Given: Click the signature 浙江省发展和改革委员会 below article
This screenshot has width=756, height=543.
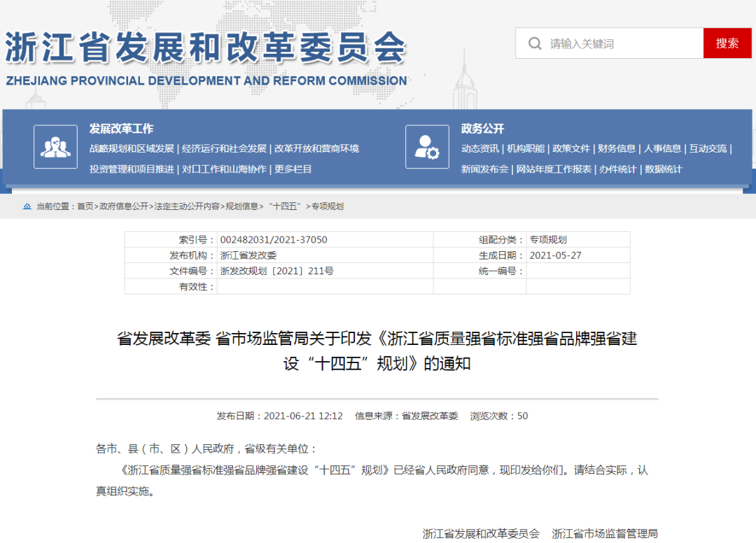Looking at the screenshot, I should (481, 533).
